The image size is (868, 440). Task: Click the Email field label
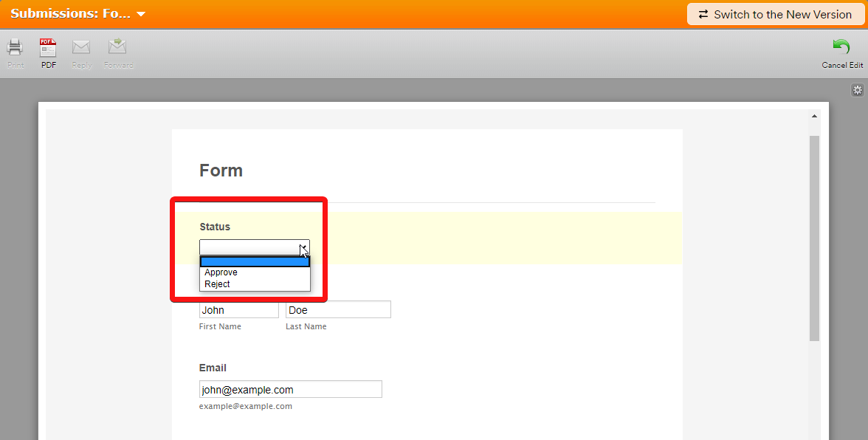(213, 368)
